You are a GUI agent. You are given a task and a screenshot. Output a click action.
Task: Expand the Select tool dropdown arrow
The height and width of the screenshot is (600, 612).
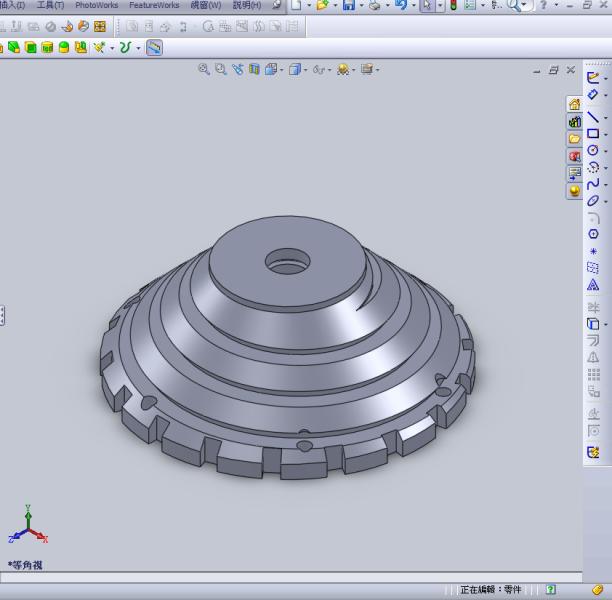click(x=440, y=5)
